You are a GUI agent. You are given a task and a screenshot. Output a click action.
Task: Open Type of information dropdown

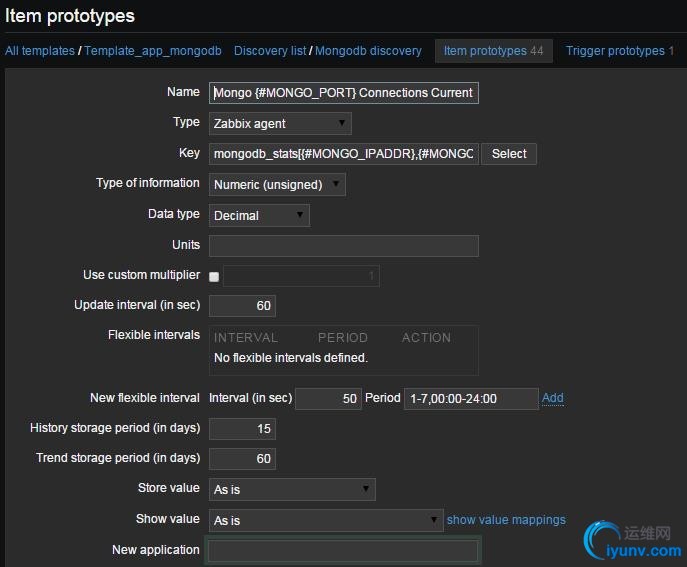coord(277,184)
